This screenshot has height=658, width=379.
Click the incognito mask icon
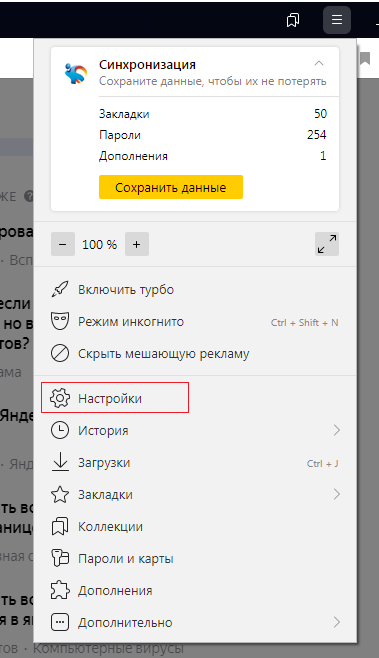[60, 321]
